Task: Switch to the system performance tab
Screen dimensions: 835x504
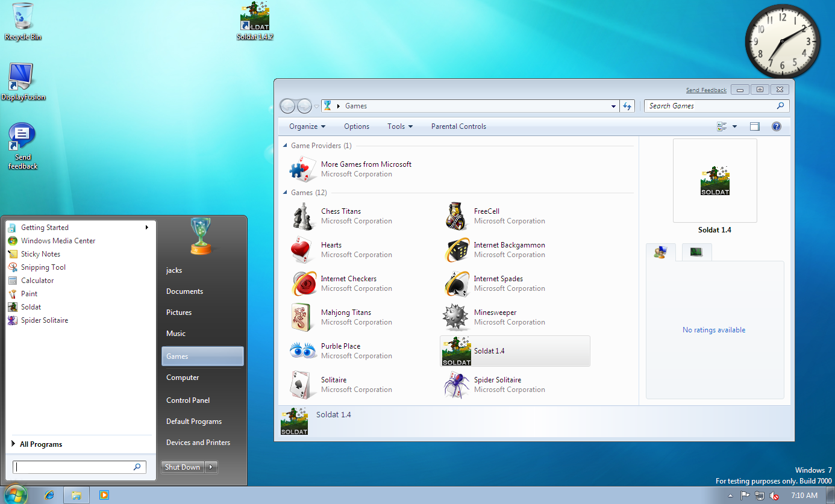Action: click(x=696, y=252)
